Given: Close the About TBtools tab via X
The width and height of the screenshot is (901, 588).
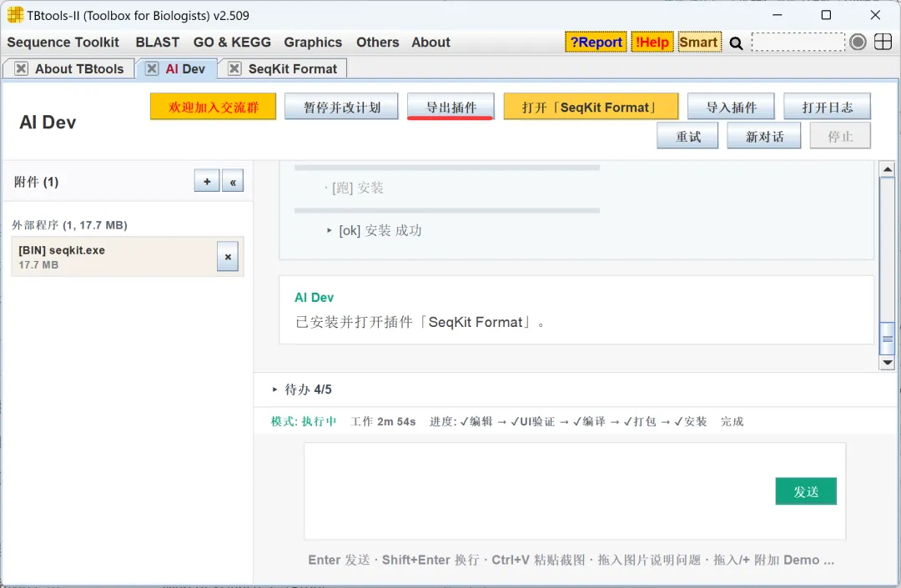Looking at the screenshot, I should click(21, 69).
